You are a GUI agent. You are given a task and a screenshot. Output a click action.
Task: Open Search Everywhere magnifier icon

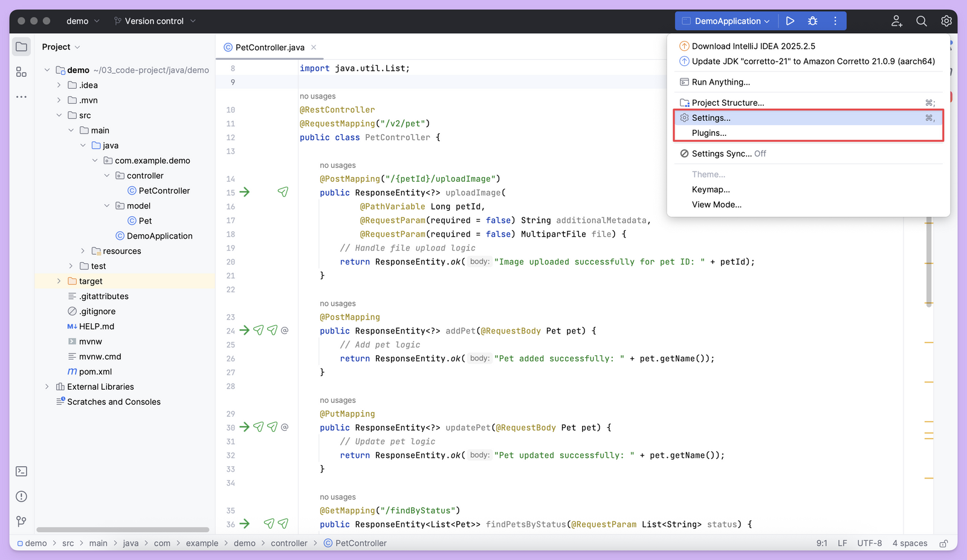(921, 21)
